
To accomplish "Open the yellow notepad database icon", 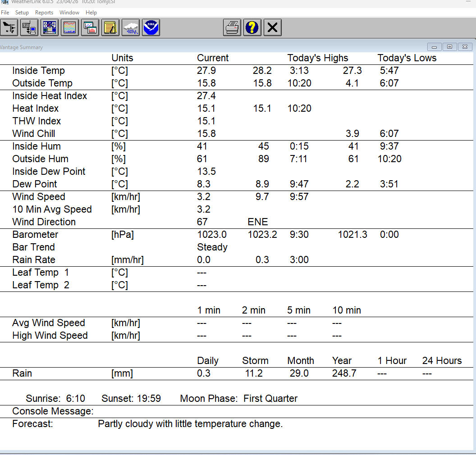I will 110,28.
